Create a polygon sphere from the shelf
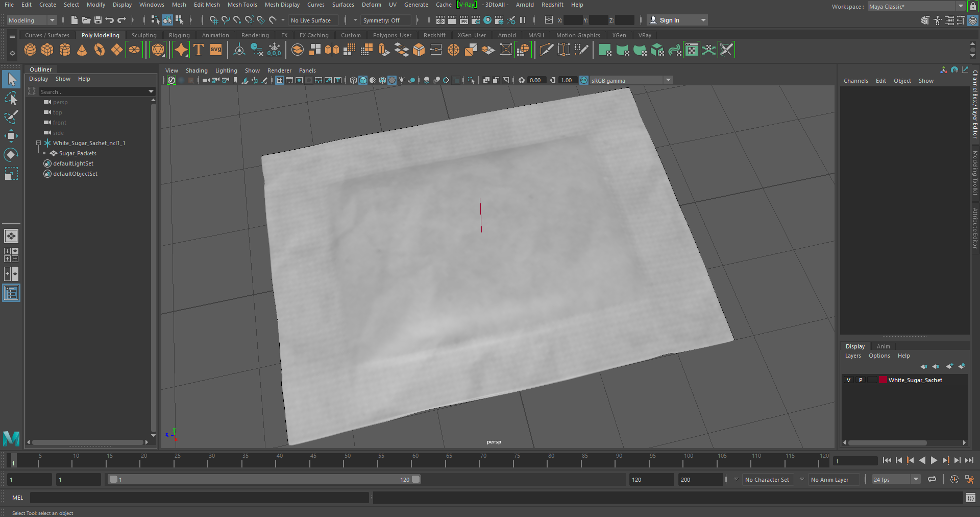 click(30, 50)
